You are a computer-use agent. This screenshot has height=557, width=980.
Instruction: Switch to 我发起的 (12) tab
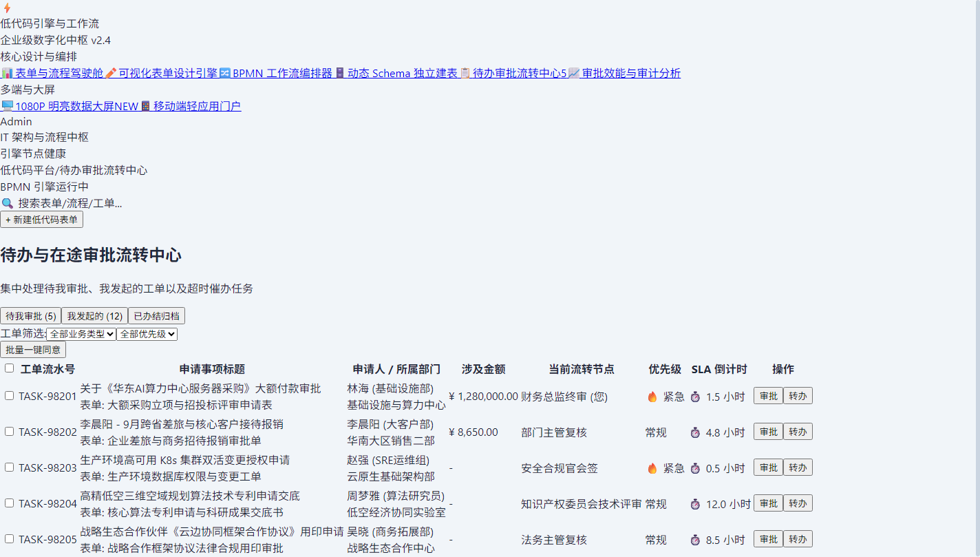[94, 316]
